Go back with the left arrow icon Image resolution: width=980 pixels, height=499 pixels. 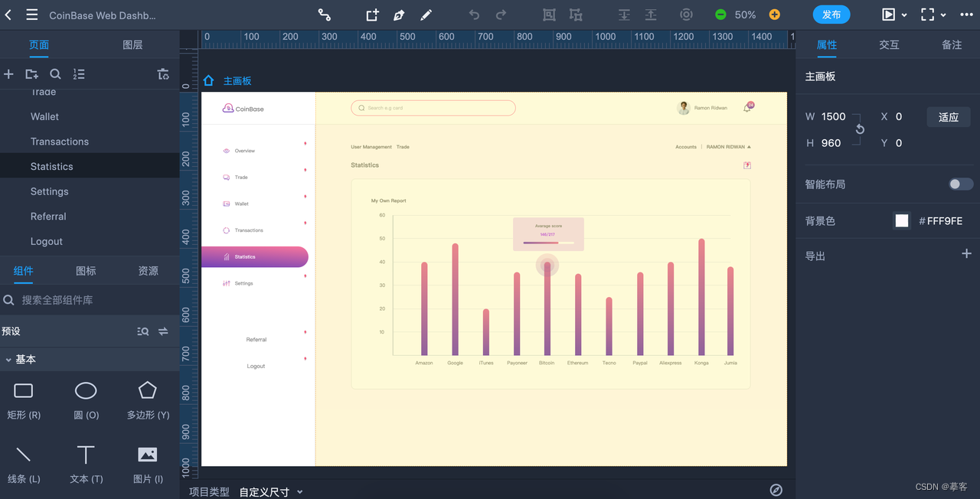[8, 15]
